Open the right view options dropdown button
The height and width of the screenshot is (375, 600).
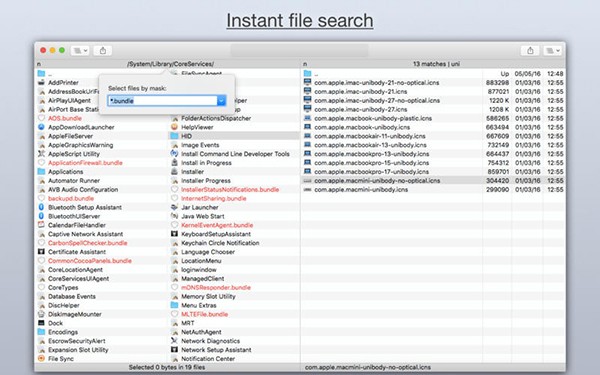click(553, 51)
